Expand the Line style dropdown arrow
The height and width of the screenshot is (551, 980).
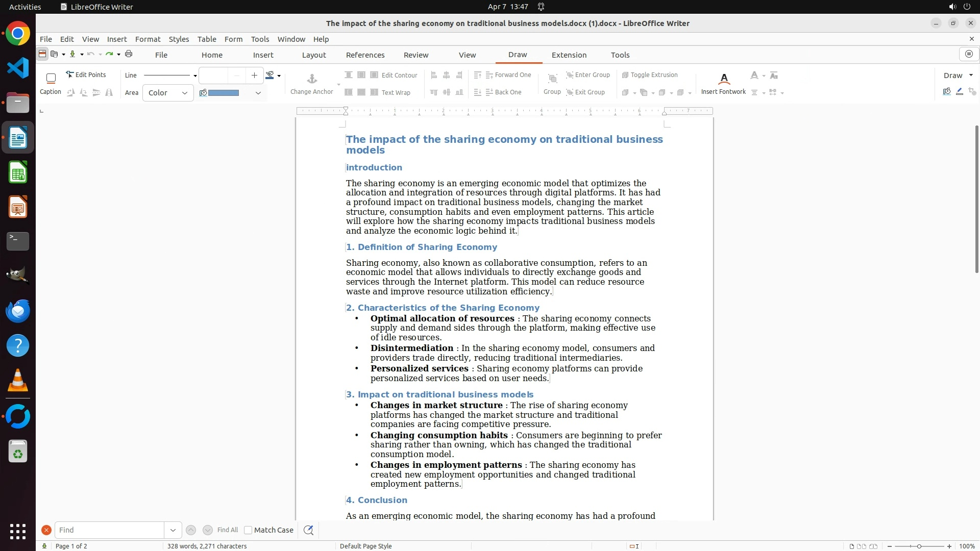coord(195,76)
